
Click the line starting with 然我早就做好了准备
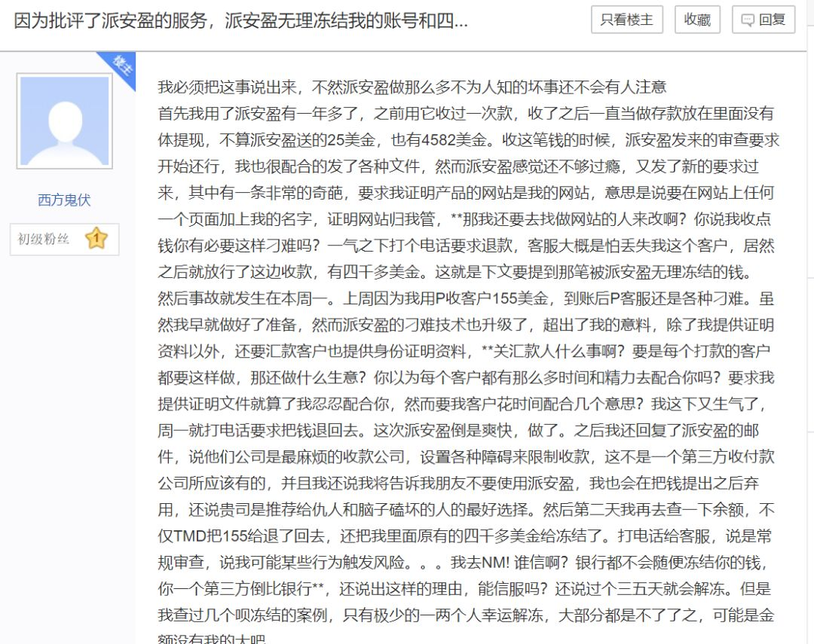466,325
